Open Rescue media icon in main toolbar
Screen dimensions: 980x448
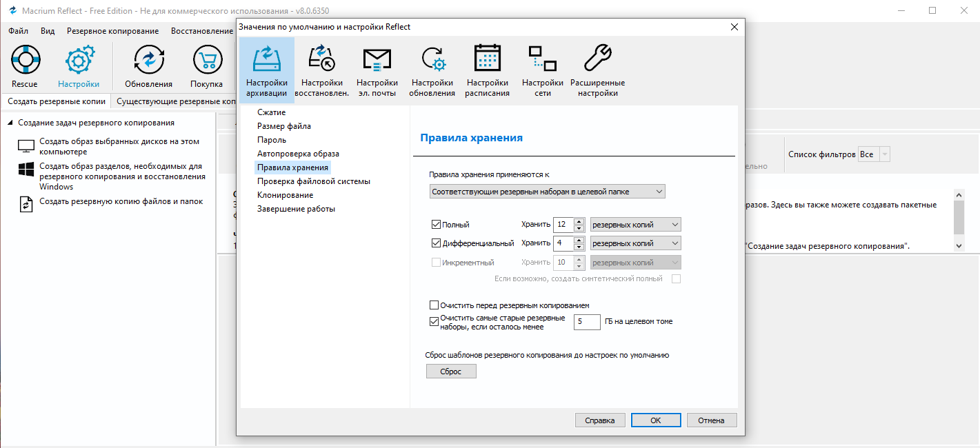point(25,60)
